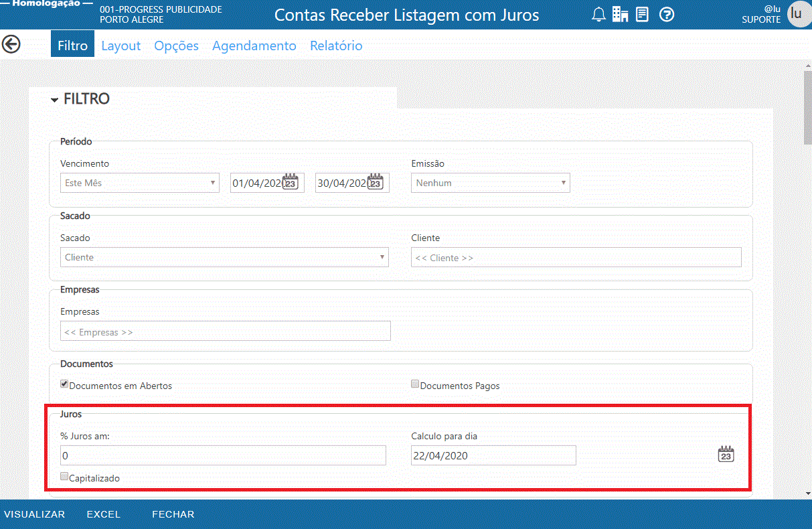The height and width of the screenshot is (529, 812).
Task: Switch to the Relatório tab
Action: [336, 46]
